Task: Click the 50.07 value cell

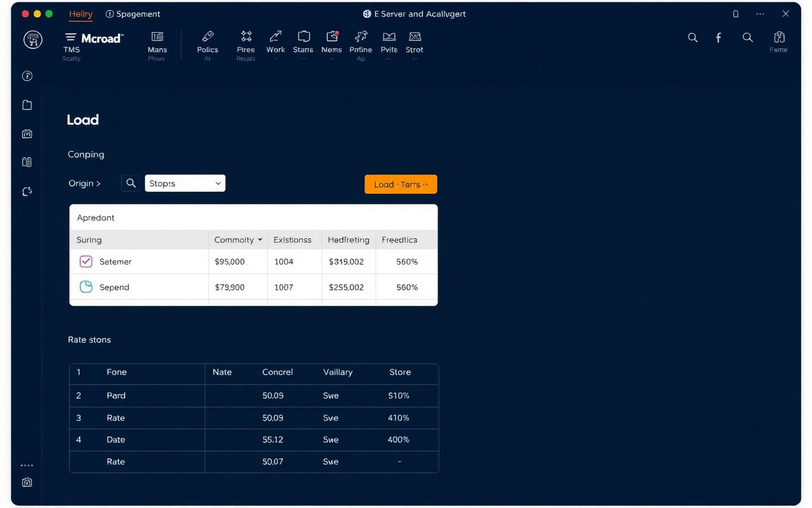Action: [x=273, y=461]
